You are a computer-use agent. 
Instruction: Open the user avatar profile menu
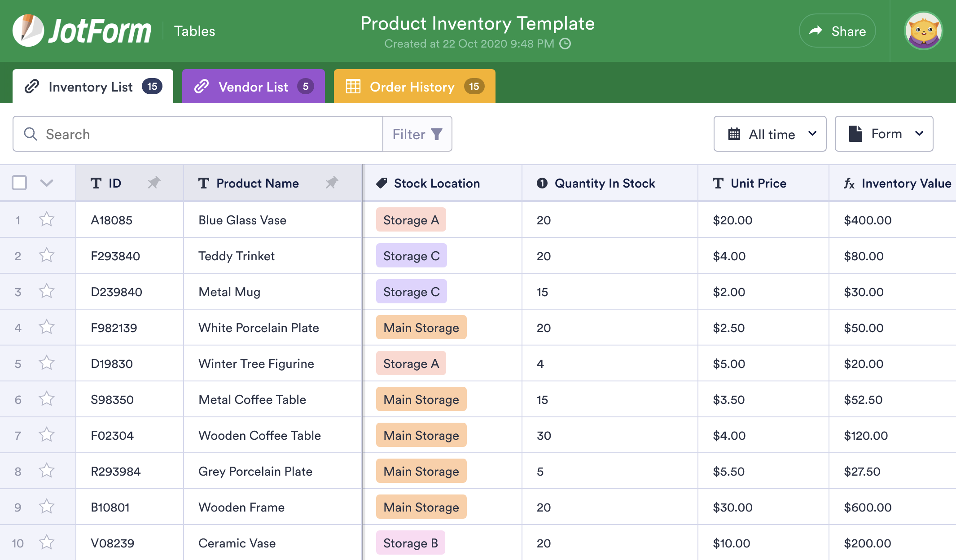tap(923, 31)
